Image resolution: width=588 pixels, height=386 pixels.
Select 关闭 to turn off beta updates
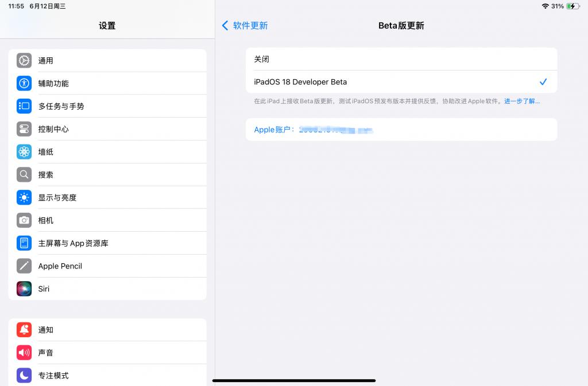point(401,59)
